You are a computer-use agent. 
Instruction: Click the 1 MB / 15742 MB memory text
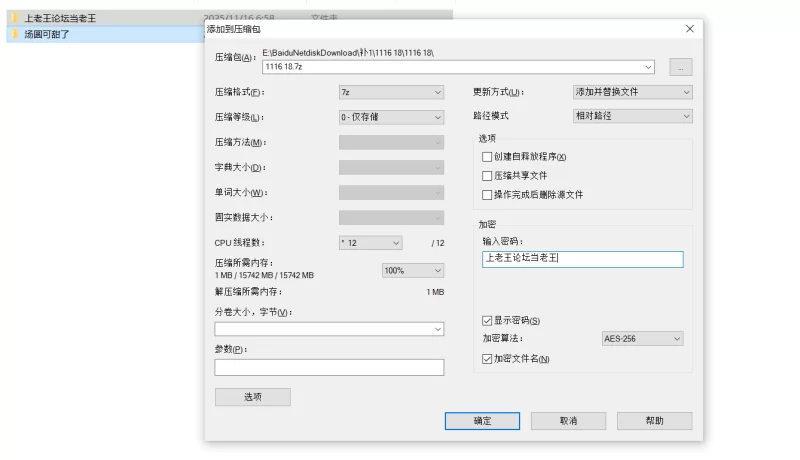(x=264, y=275)
